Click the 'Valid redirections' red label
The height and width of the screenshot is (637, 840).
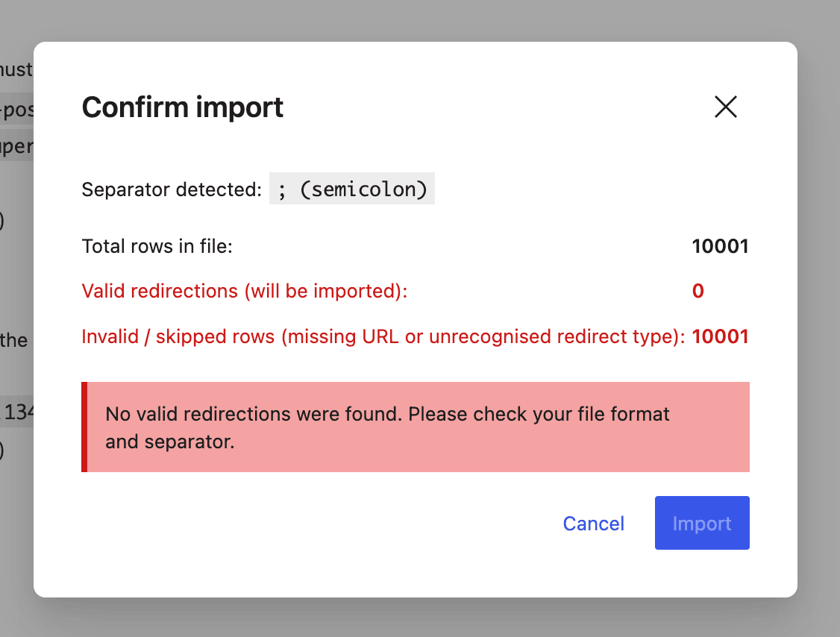tap(244, 291)
